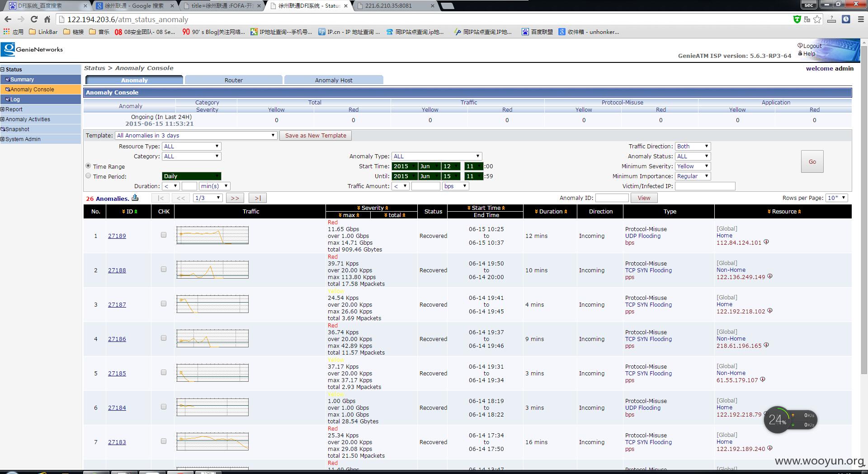Image resolution: width=868 pixels, height=474 pixels.
Task: Click traffic graph thumbnail for anomaly 27187
Action: [212, 304]
